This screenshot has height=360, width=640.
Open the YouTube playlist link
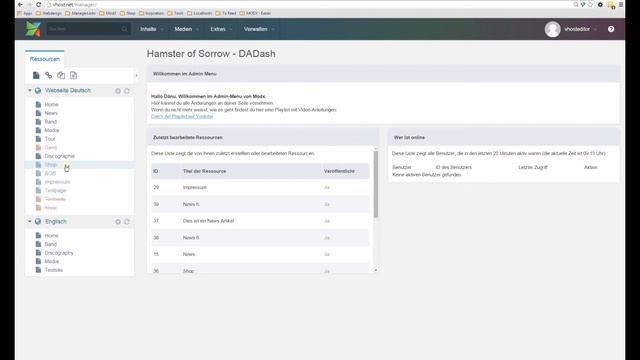182,116
